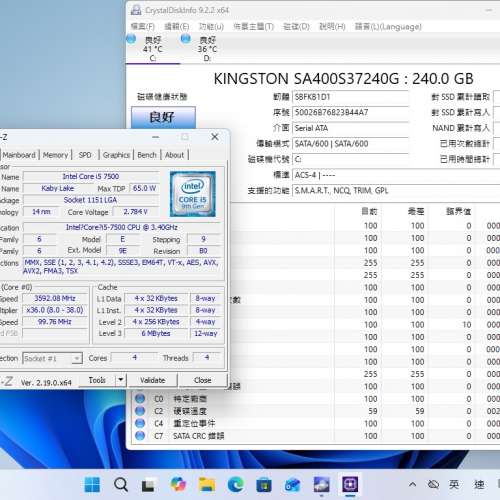500x500 pixels.
Task: Click the status orb for attribute C4
Action: pyautogui.click(x=140, y=423)
